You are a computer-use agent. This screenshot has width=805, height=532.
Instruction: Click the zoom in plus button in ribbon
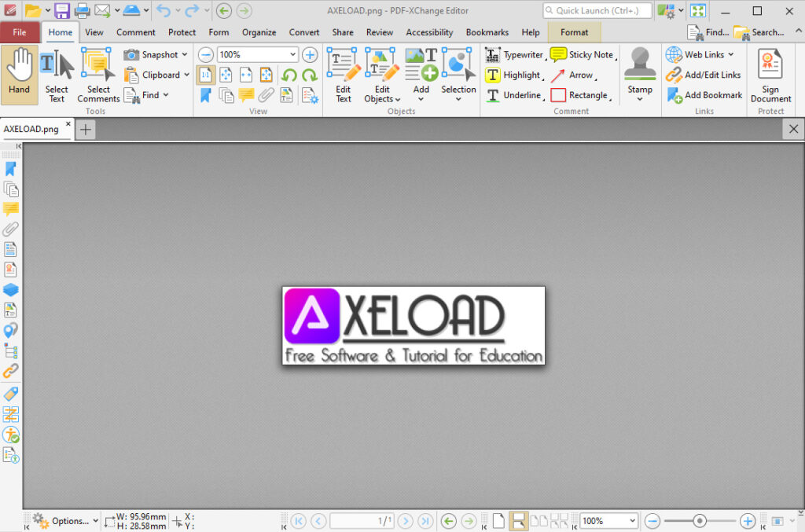pyautogui.click(x=310, y=54)
